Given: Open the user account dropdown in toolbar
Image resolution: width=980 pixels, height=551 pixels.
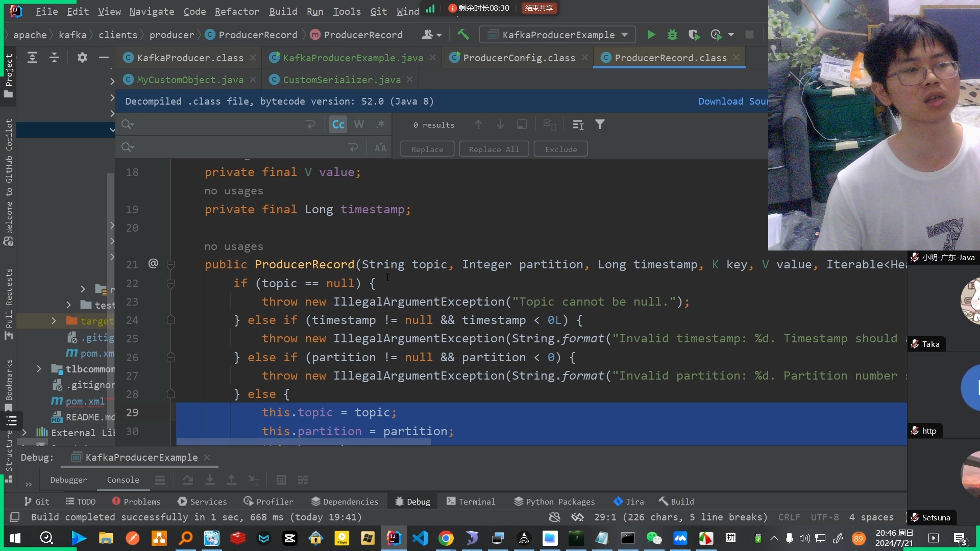Looking at the screenshot, I should (432, 35).
